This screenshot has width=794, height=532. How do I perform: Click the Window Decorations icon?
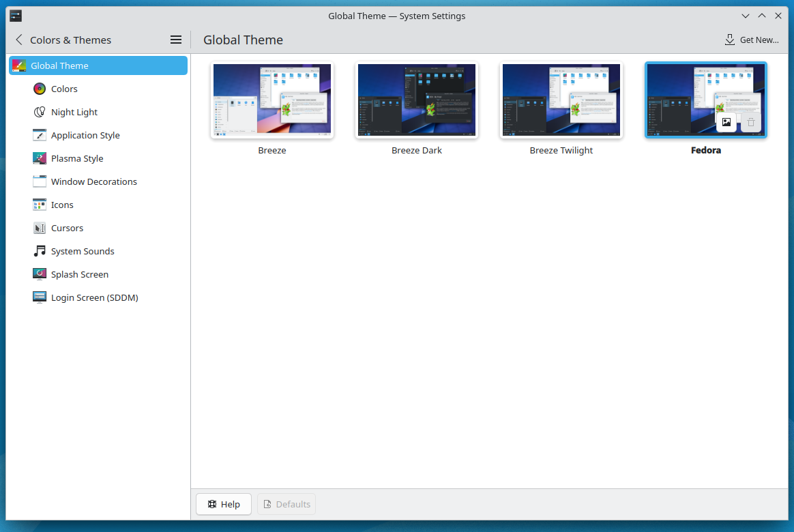coord(40,181)
